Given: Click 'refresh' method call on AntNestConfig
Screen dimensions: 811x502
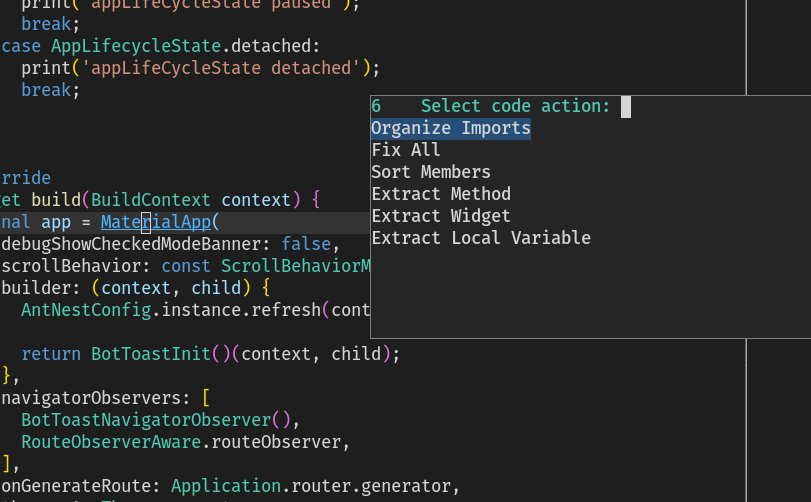Looking at the screenshot, I should click(x=286, y=310).
